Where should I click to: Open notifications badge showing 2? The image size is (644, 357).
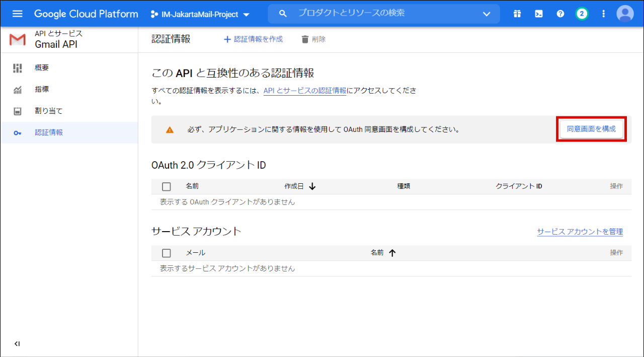(x=582, y=14)
